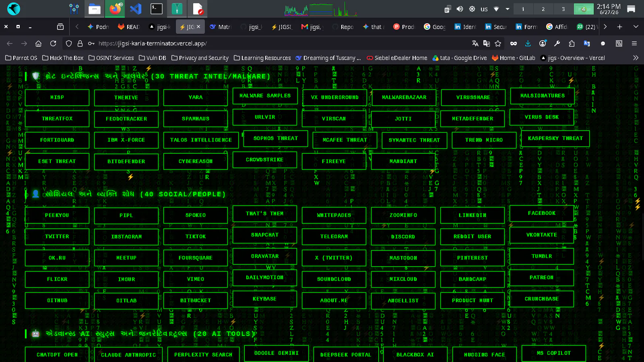Screen dimensions: 644x362
Task: Switch to the Podn tab
Action: 98,27
